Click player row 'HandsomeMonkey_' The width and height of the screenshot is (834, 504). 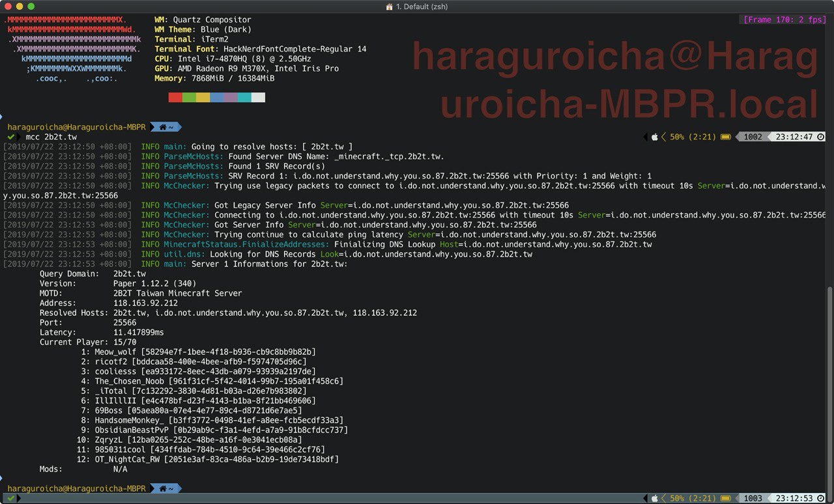[212, 420]
